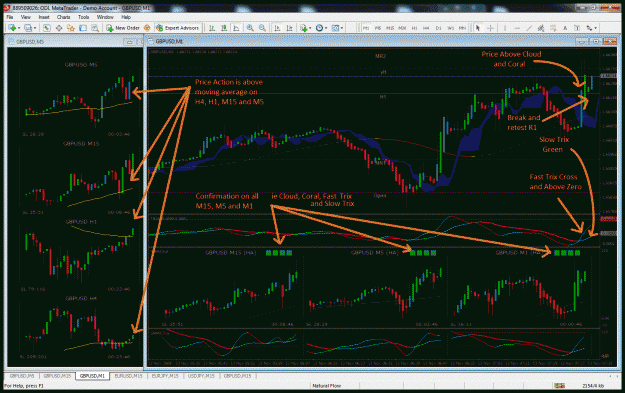Select the M5 timeframe button
Image resolution: width=625 pixels, height=393 pixels.
point(378,28)
